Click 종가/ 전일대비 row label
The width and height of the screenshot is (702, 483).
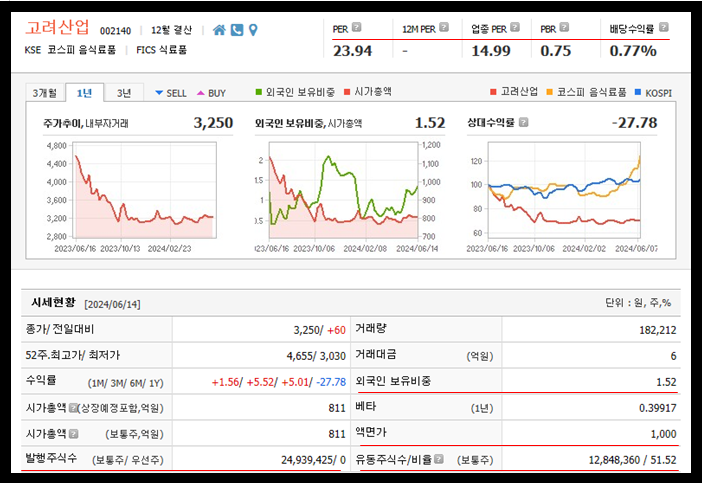(60, 329)
